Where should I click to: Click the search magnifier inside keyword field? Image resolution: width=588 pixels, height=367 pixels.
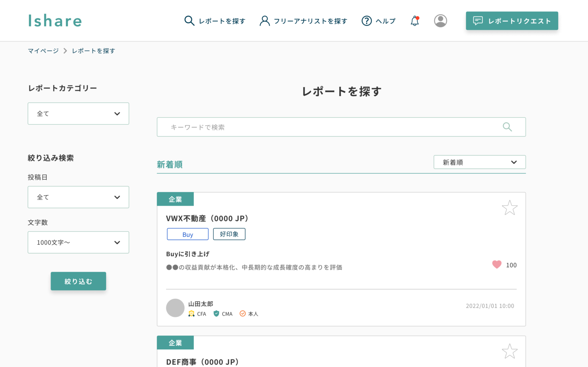[507, 127]
